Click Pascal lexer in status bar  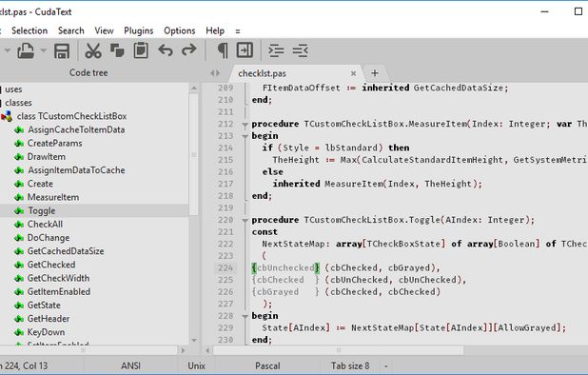267,366
